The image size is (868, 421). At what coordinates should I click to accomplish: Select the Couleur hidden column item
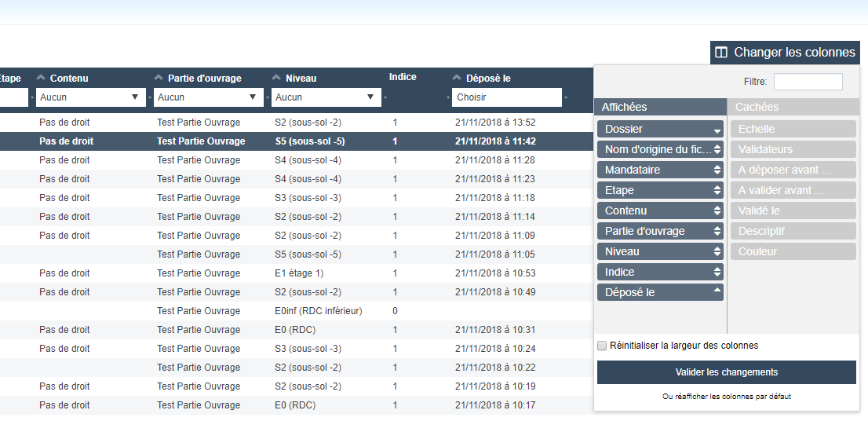click(x=793, y=251)
